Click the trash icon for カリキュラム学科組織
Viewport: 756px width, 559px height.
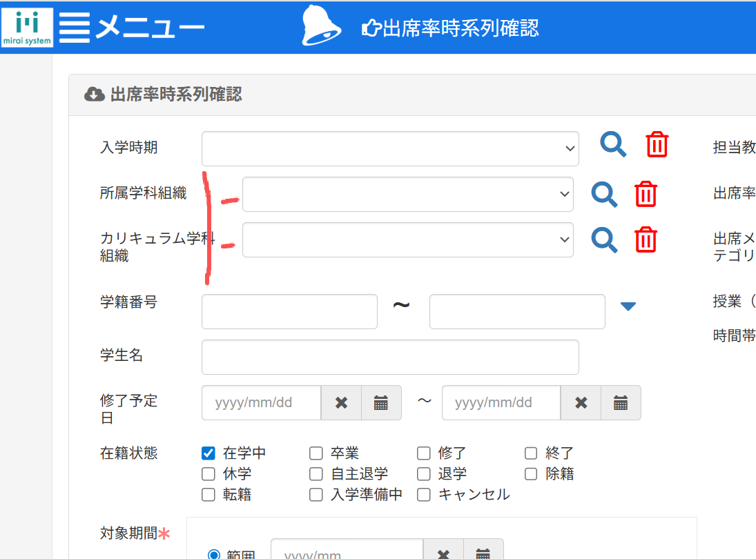pos(646,239)
